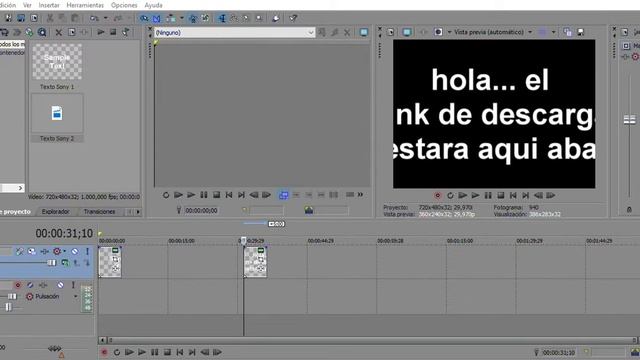Open the Ver menu

27,5
